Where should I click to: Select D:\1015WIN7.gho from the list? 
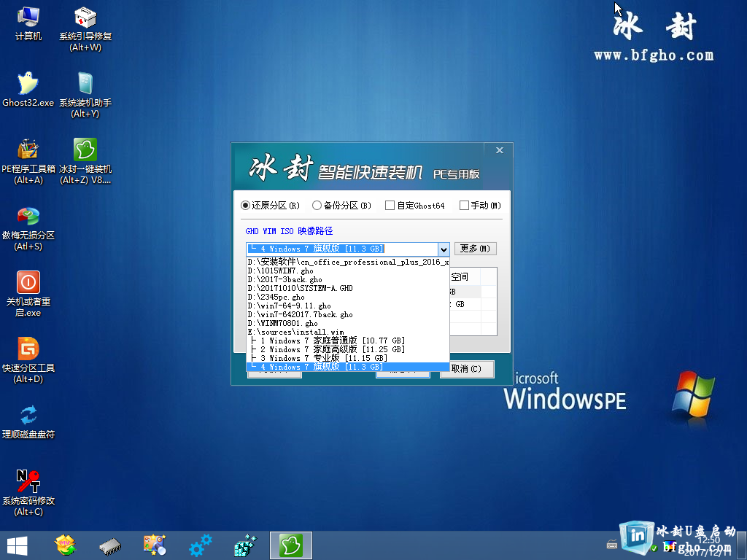(348, 271)
